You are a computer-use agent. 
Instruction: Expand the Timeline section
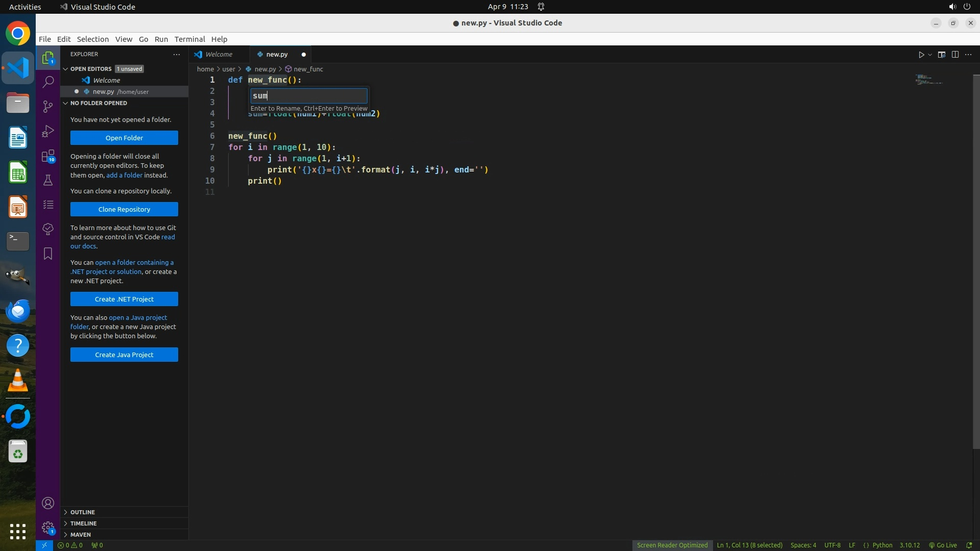click(83, 523)
